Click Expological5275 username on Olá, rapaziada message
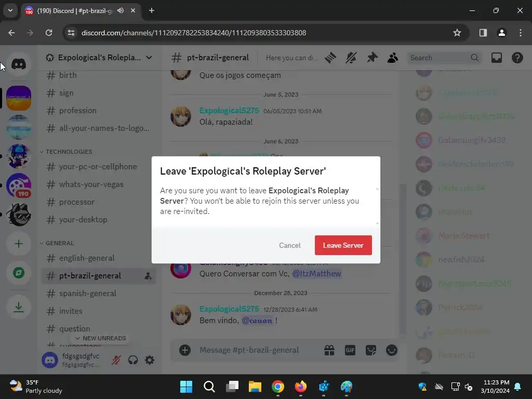The height and width of the screenshot is (399, 532). (x=229, y=111)
